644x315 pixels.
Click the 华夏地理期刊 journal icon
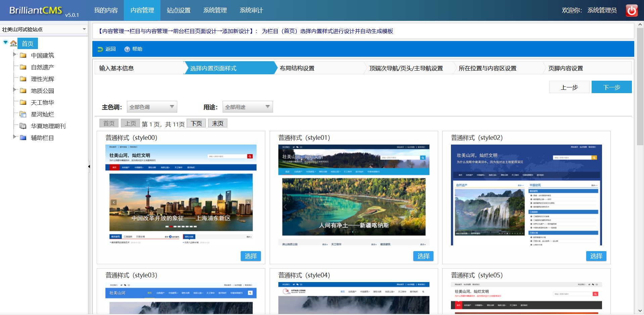[x=23, y=126]
